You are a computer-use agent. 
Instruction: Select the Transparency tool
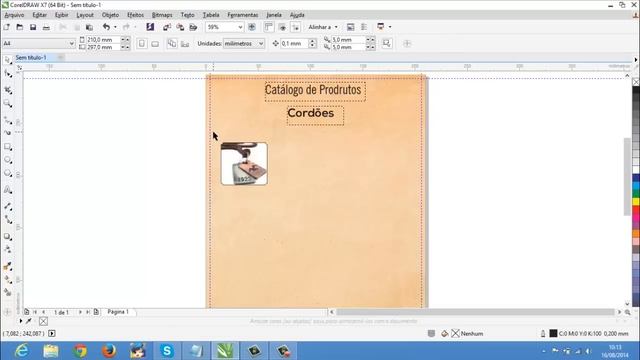pyautogui.click(x=7, y=249)
